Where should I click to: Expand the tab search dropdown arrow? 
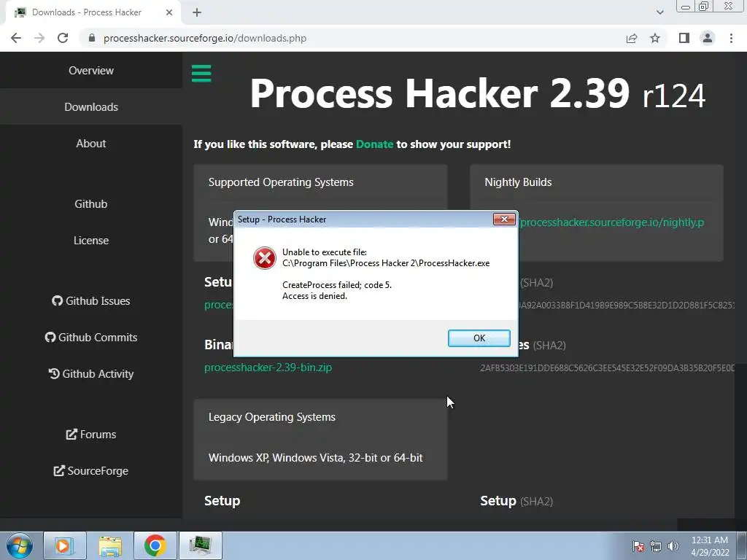click(659, 12)
